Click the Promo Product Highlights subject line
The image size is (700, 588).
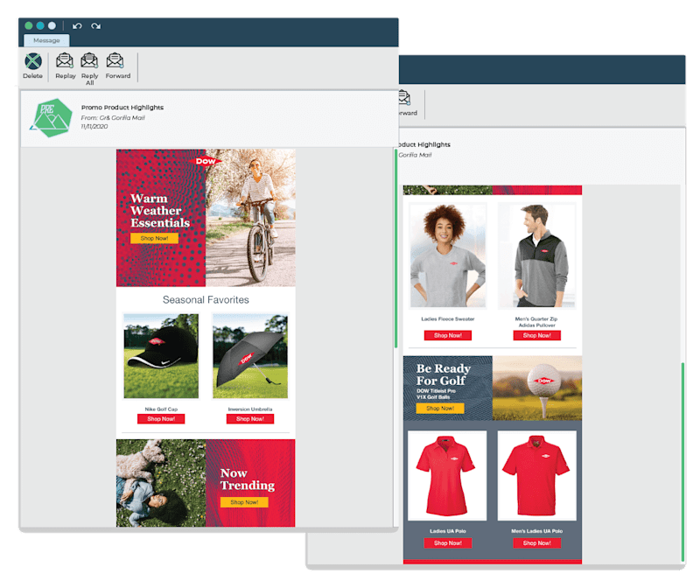click(122, 108)
